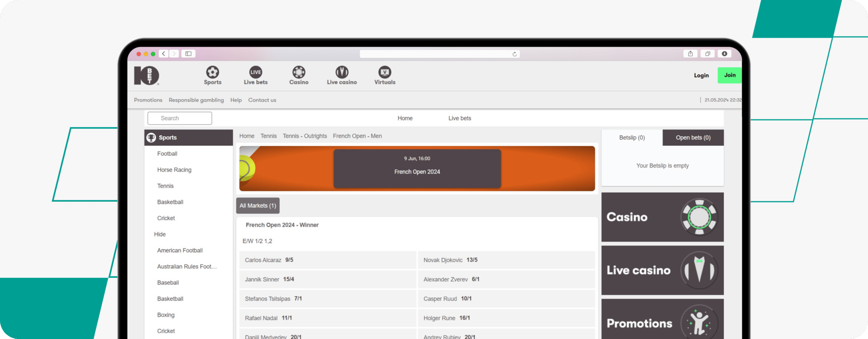
Task: Switch to the Betslip (0) tab
Action: [x=632, y=138]
